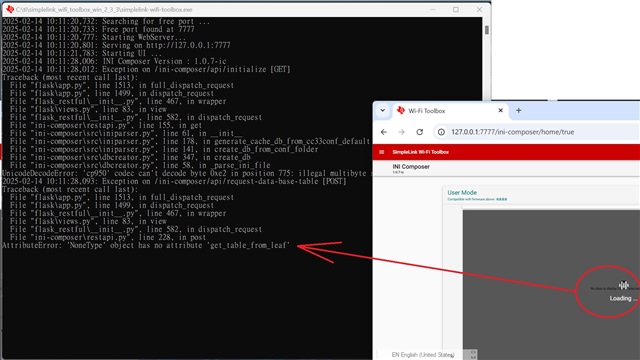This screenshot has height=360, width=640.
Task: Click the 'Searching for free port ...' line
Action: coord(106,21)
